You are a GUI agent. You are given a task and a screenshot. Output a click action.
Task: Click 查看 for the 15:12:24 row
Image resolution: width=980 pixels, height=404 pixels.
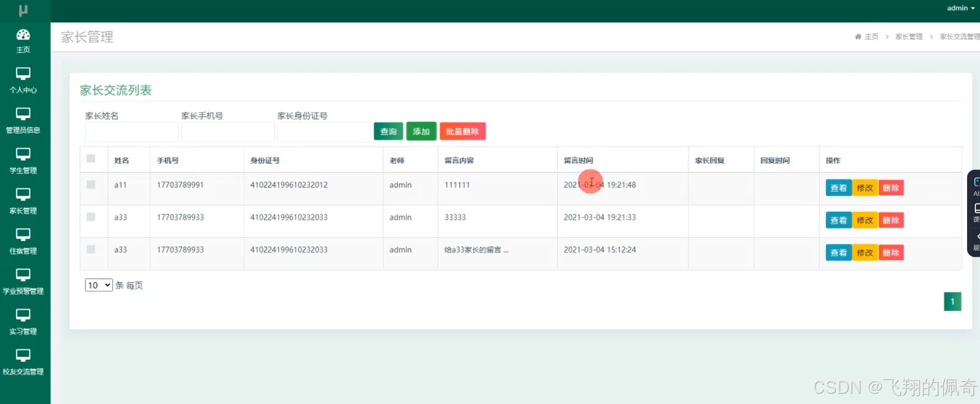click(838, 253)
